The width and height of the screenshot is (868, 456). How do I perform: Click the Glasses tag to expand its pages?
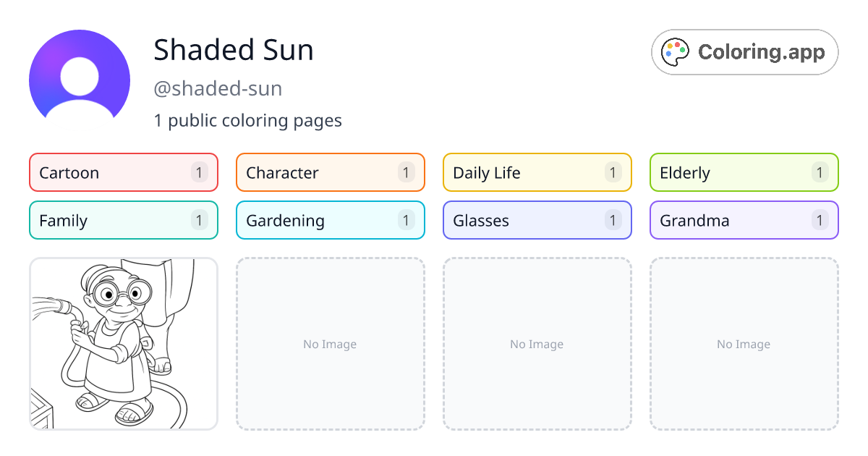coord(506,220)
